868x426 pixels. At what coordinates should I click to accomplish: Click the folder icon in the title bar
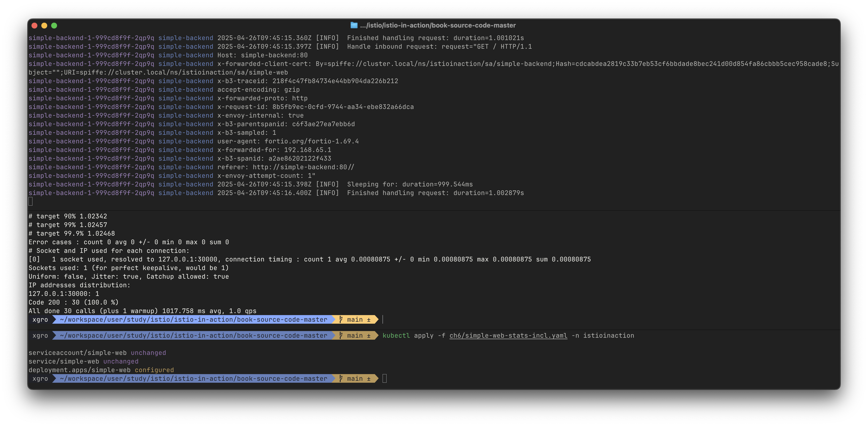click(353, 25)
